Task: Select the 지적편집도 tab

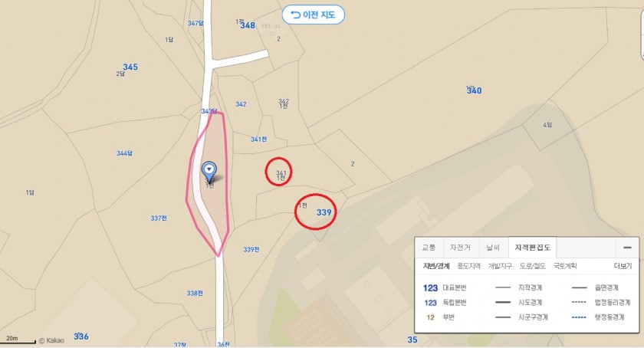Action: [532, 248]
